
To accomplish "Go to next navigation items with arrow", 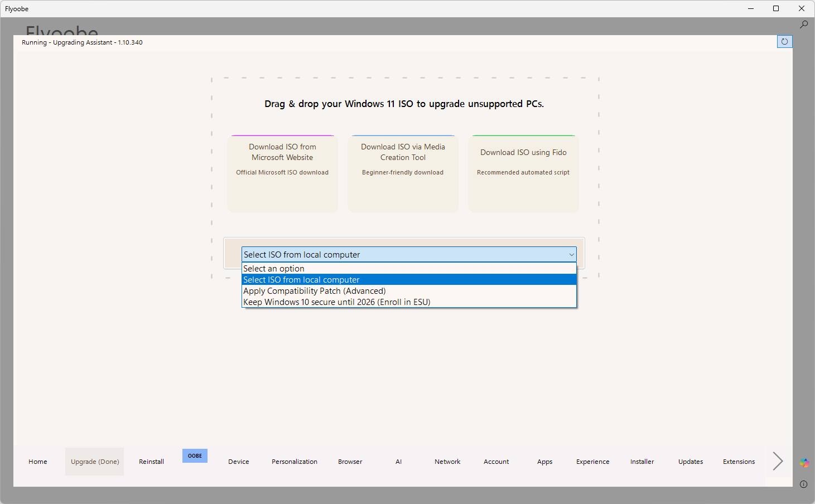I will coord(778,461).
